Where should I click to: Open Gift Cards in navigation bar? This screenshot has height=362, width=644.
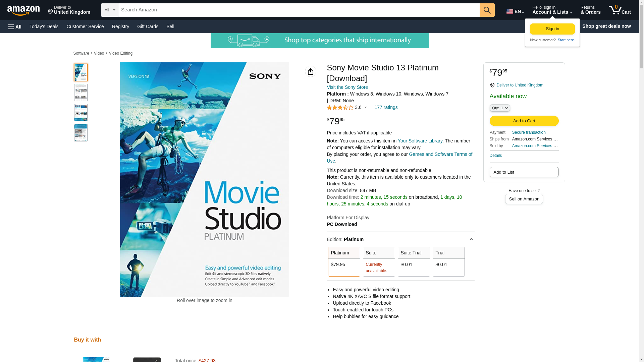tap(148, 26)
